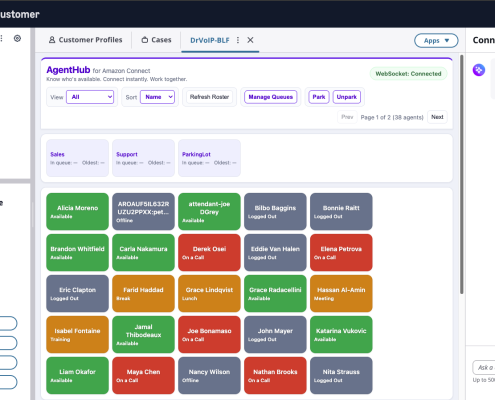This screenshot has width=495, height=400.
Task: Open the Customer Profiles tab
Action: point(85,40)
